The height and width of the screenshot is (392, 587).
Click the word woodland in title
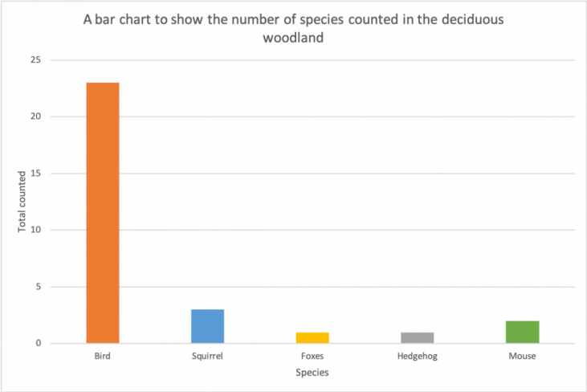tap(293, 38)
